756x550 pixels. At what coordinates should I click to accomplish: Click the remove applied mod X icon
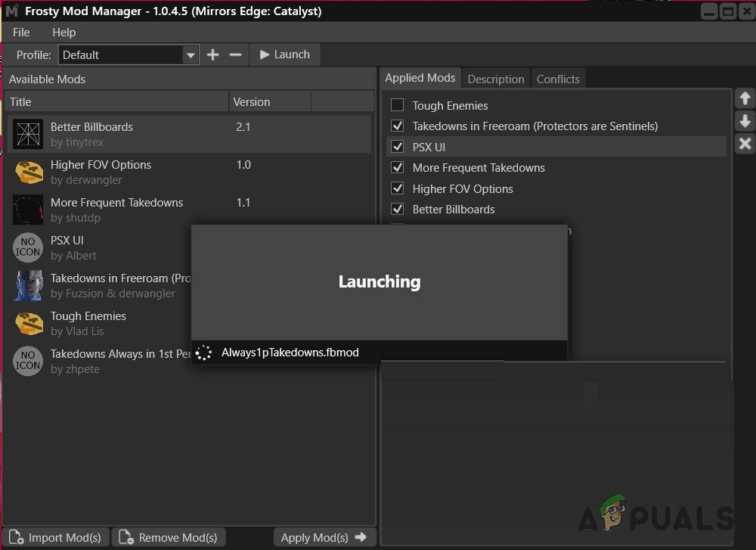point(745,144)
